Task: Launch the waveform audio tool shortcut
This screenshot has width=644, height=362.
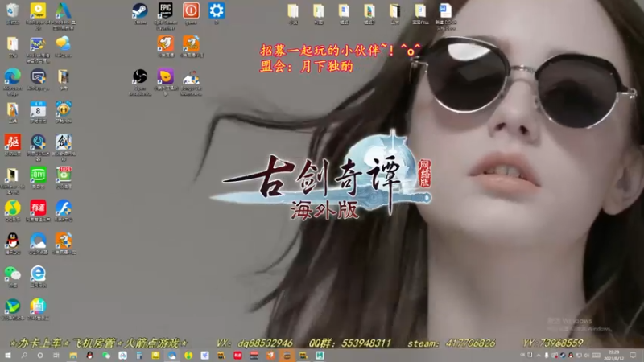Action: point(38,44)
